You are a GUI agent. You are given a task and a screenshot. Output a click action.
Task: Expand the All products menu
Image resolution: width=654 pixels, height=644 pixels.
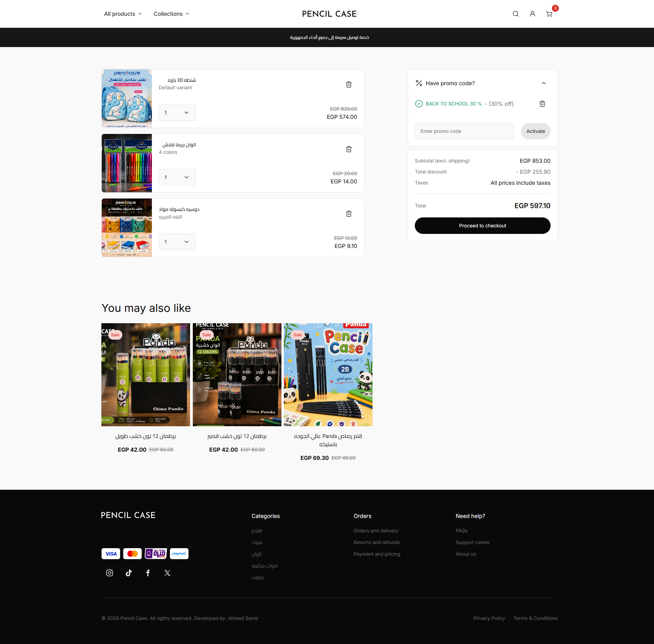(123, 14)
